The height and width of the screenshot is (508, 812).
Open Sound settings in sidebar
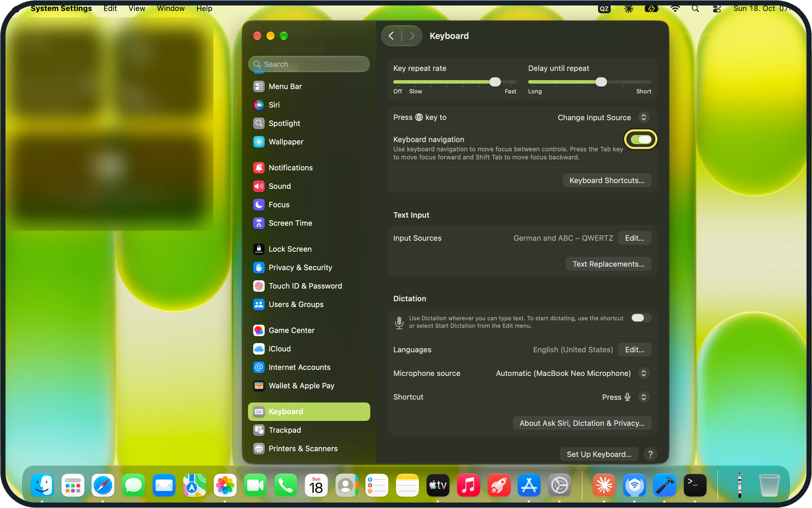(x=309, y=186)
